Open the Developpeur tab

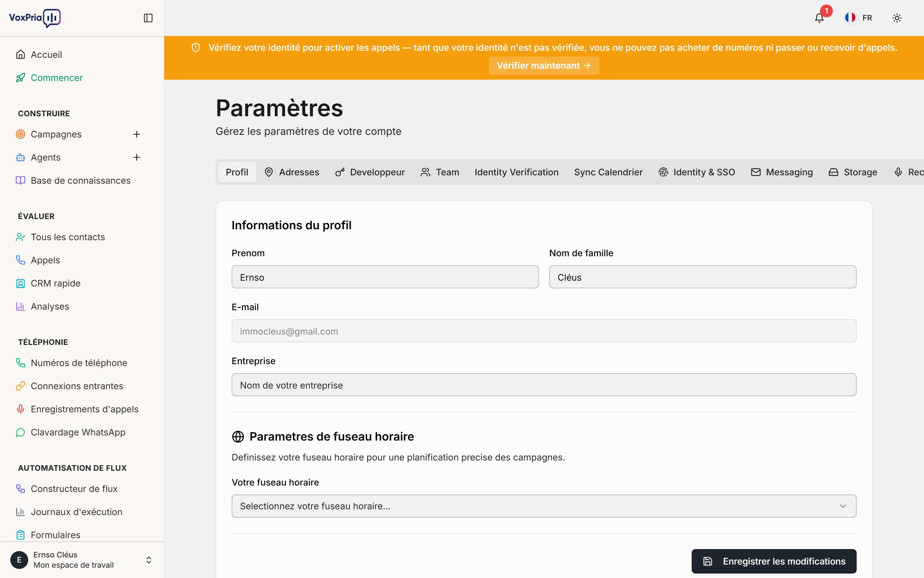[370, 172]
